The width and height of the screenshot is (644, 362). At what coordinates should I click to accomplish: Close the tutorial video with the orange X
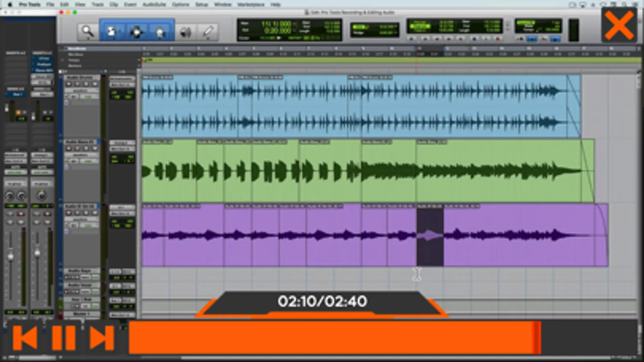pyautogui.click(x=619, y=25)
